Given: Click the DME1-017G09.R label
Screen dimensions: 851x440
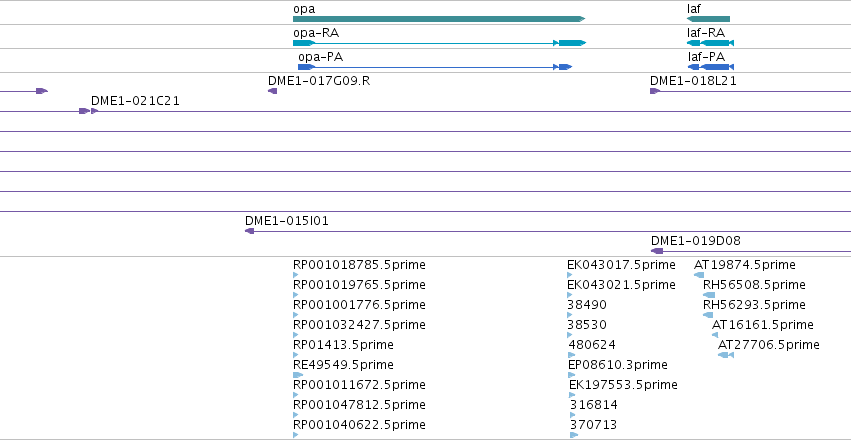Looking at the screenshot, I should pos(319,81).
